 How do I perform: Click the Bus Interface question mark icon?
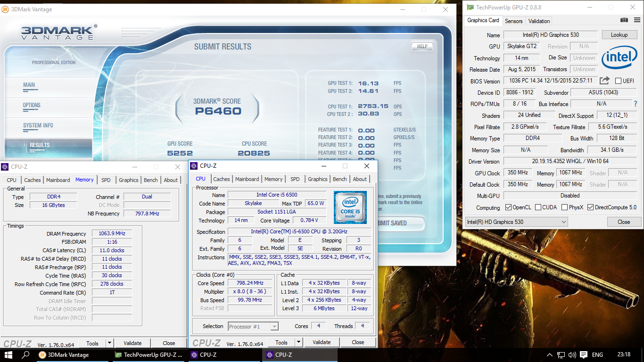(x=636, y=104)
